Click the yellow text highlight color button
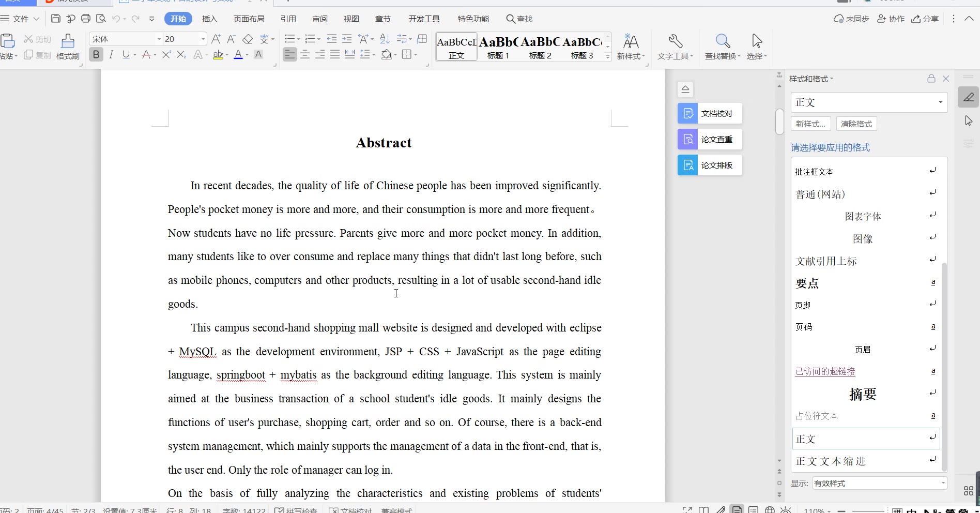The height and width of the screenshot is (513, 980). pyautogui.click(x=219, y=55)
